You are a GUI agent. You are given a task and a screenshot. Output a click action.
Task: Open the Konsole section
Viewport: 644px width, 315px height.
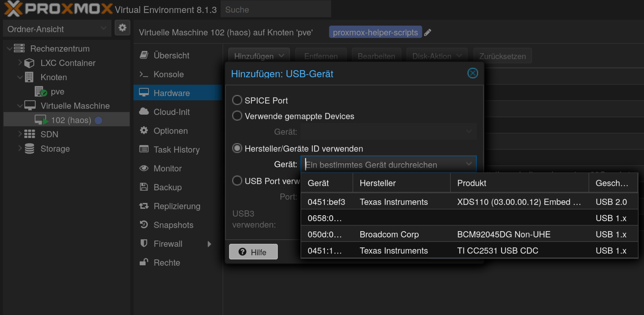tap(178, 74)
